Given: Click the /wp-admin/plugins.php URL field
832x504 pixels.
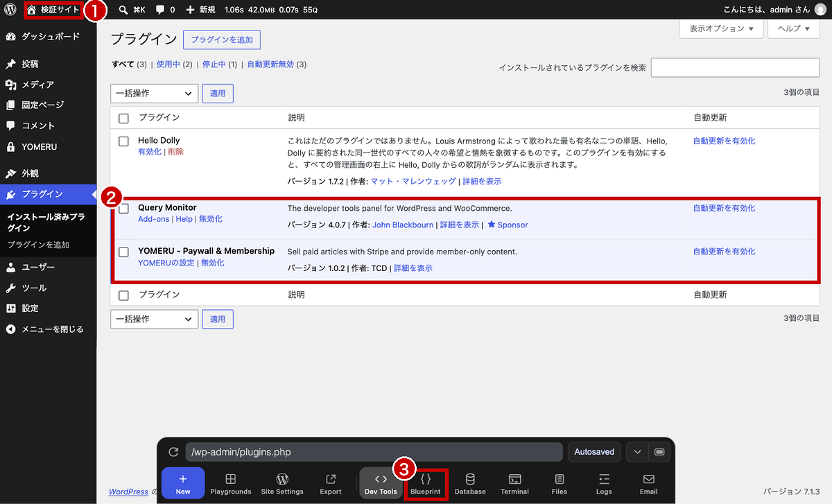Looking at the screenshot, I should click(374, 452).
